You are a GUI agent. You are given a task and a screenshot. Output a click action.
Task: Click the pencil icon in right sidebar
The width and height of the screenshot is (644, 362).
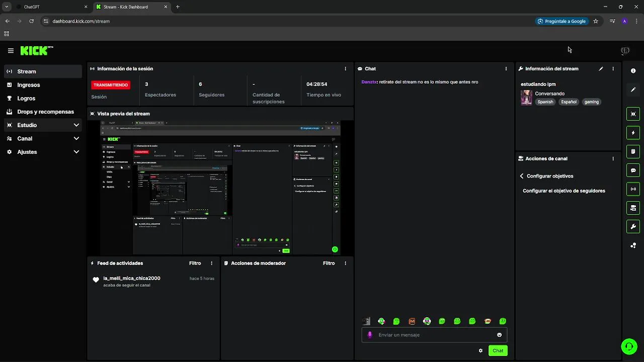click(633, 89)
